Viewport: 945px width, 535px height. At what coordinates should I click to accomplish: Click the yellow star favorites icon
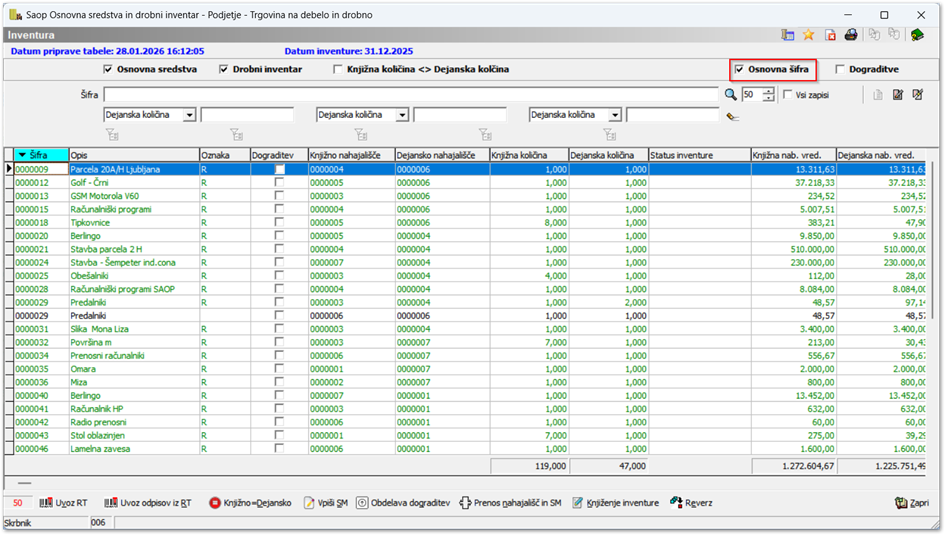(x=809, y=35)
